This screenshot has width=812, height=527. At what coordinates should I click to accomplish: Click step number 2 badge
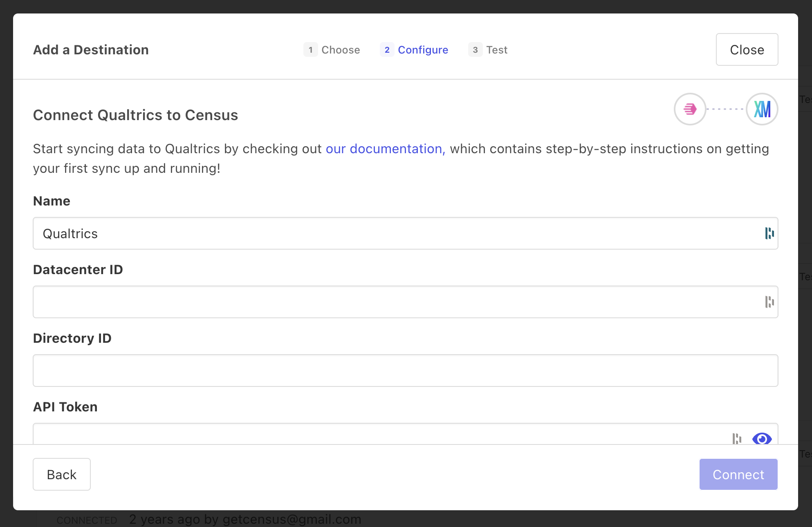coord(387,50)
